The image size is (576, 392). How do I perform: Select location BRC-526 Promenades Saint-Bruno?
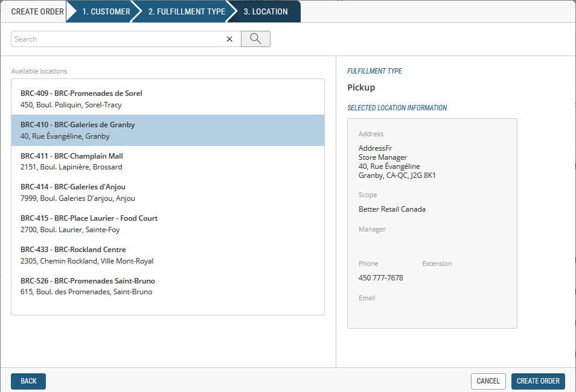pyautogui.click(x=168, y=286)
